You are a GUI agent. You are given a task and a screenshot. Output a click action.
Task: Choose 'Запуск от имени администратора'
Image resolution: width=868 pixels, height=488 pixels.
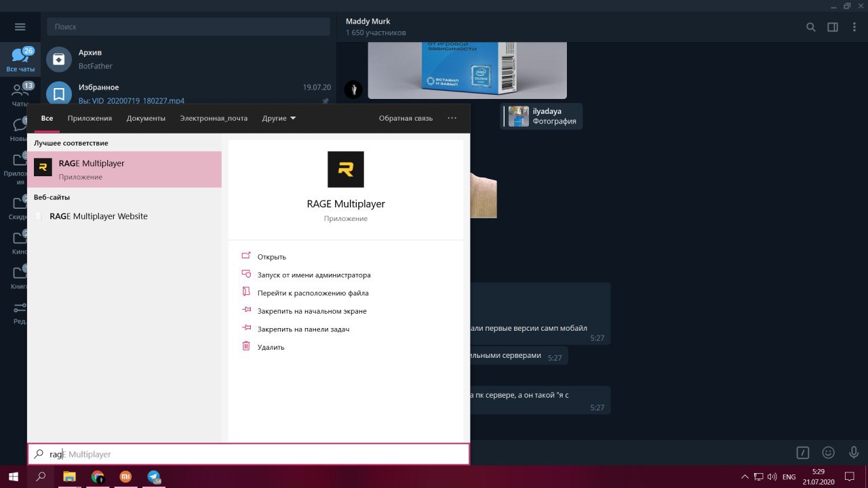point(314,275)
